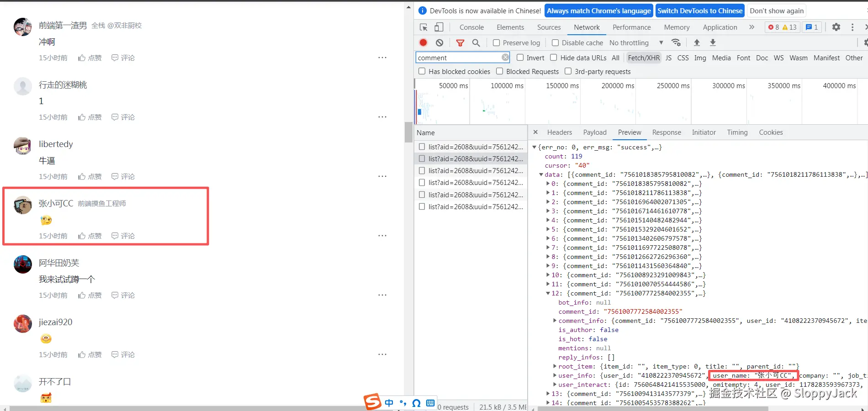The height and width of the screenshot is (411, 868).
Task: Stop recording network log
Action: coord(423,42)
